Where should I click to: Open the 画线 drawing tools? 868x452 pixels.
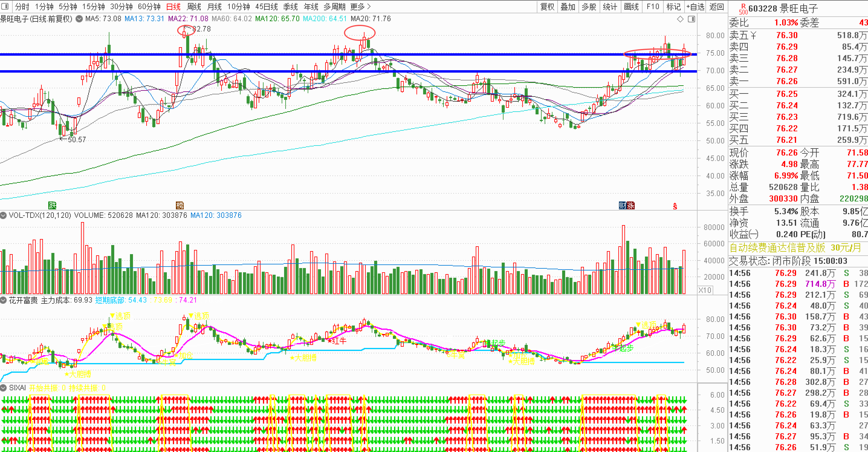click(631, 7)
